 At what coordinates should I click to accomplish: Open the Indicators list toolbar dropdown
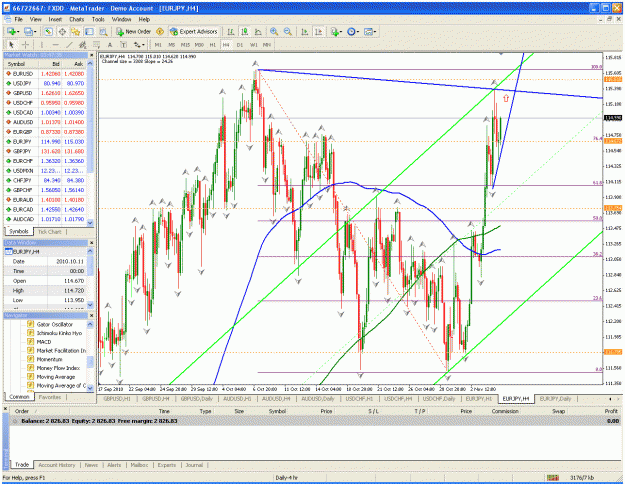(336, 31)
